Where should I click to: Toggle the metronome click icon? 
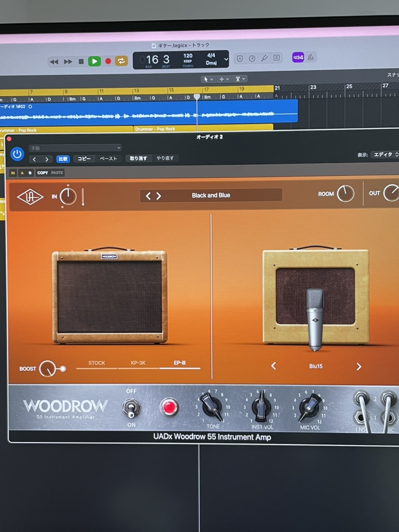311,57
